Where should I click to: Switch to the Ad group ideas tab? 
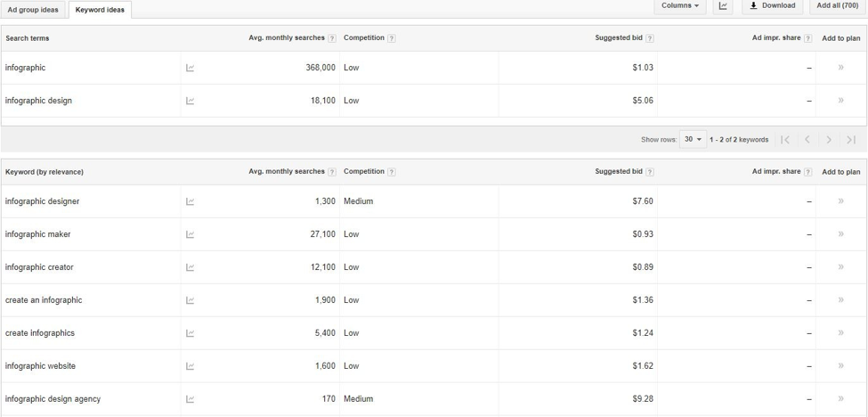(x=33, y=10)
